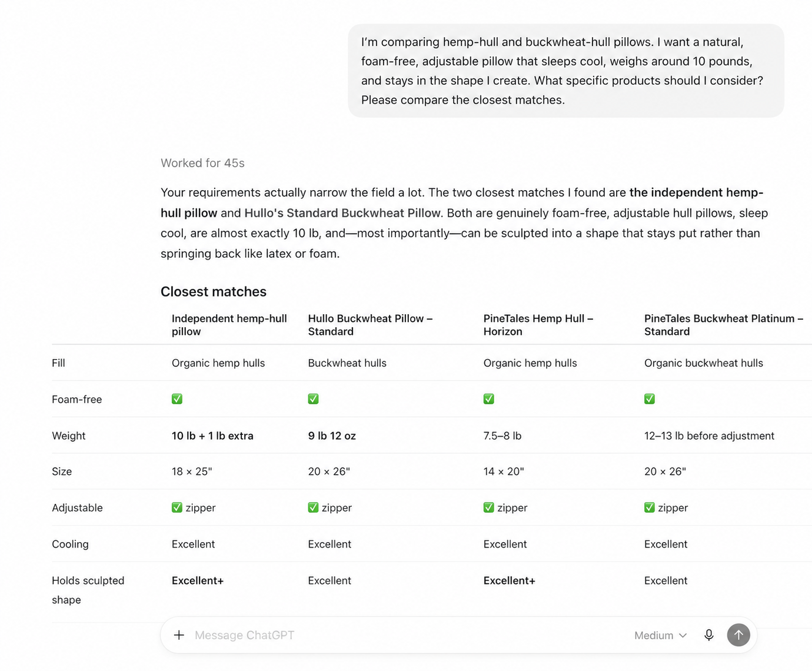812x671 pixels.
Task: Select the "PineTales Hemp Hull – Horizon" column header
Action: tap(538, 325)
